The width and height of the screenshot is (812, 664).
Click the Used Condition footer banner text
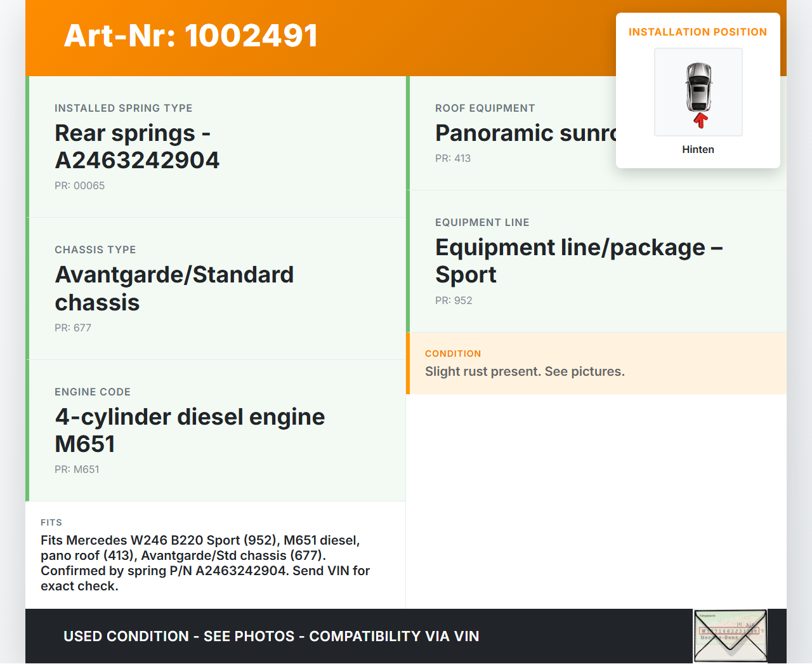[271, 636]
